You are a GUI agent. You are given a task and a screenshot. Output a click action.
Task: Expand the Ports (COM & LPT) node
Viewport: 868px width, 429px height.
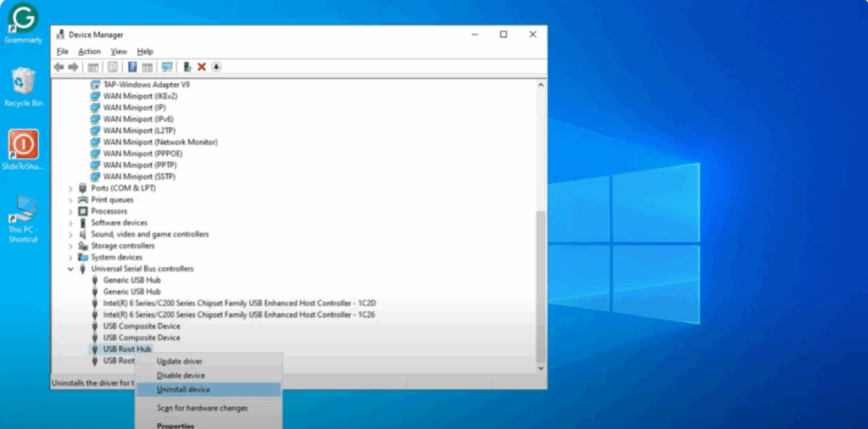[70, 189]
